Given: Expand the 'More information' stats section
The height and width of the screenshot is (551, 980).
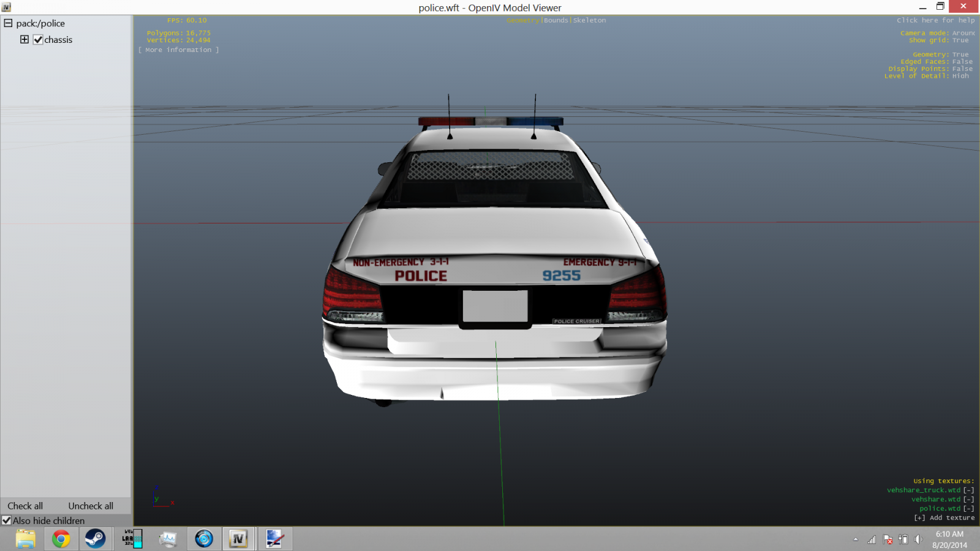Looking at the screenshot, I should (x=178, y=50).
